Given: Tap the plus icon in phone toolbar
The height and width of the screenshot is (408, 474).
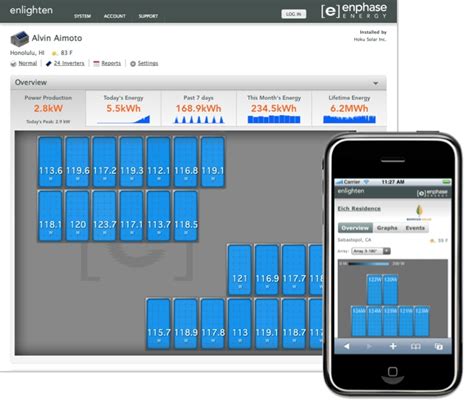Looking at the screenshot, I should tap(393, 346).
